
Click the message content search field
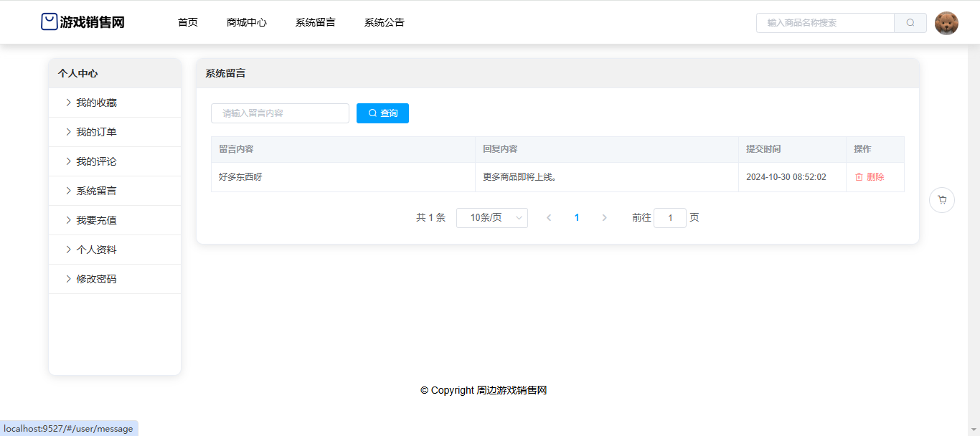tap(280, 113)
